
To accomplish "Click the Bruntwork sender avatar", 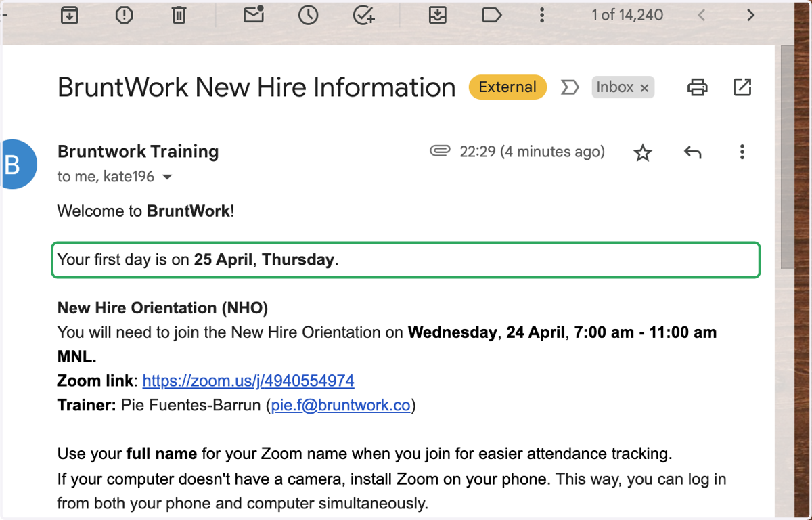I will [x=17, y=165].
